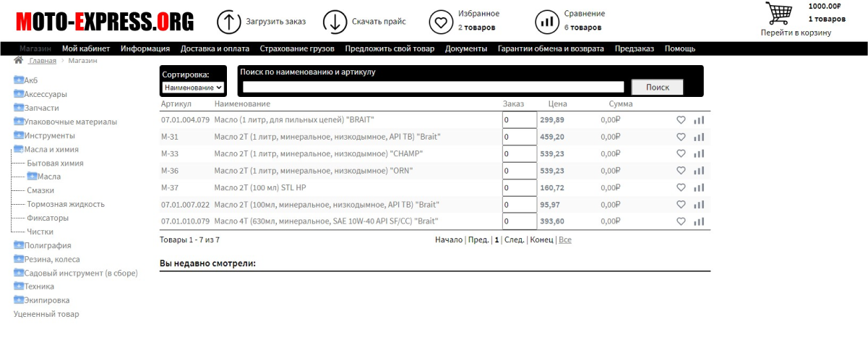Click the Главная breadcrumb link
The width and height of the screenshot is (868, 348).
click(42, 61)
